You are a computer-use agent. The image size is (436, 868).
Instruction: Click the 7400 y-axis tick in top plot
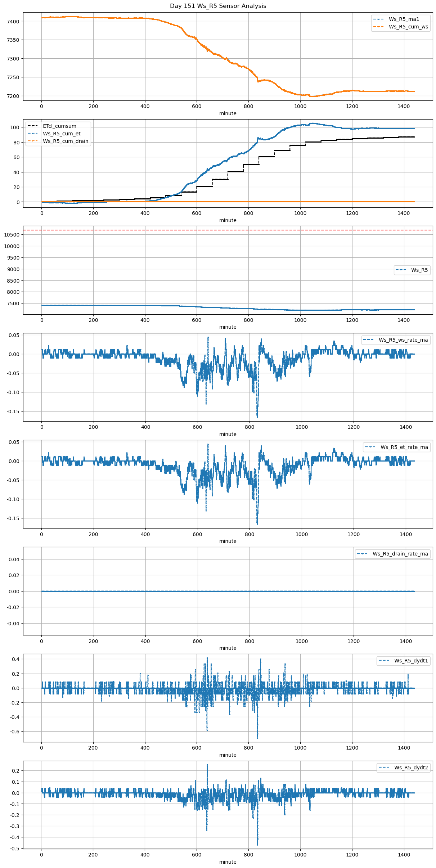click(x=13, y=22)
